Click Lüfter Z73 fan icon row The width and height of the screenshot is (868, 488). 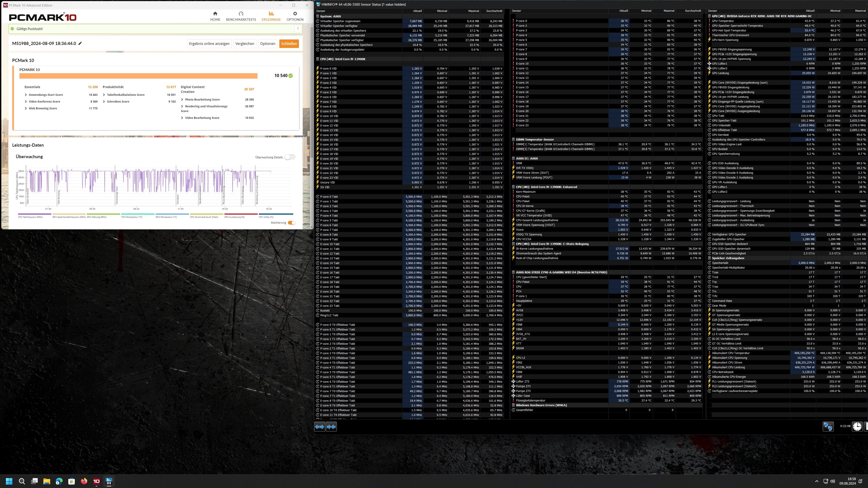pos(514,382)
